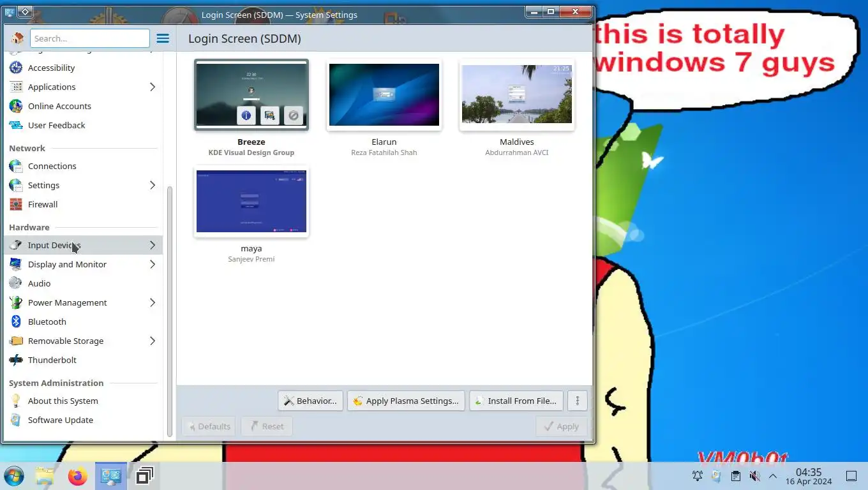868x490 pixels.
Task: Select the Input Devices row in sidebar
Action: pos(84,245)
